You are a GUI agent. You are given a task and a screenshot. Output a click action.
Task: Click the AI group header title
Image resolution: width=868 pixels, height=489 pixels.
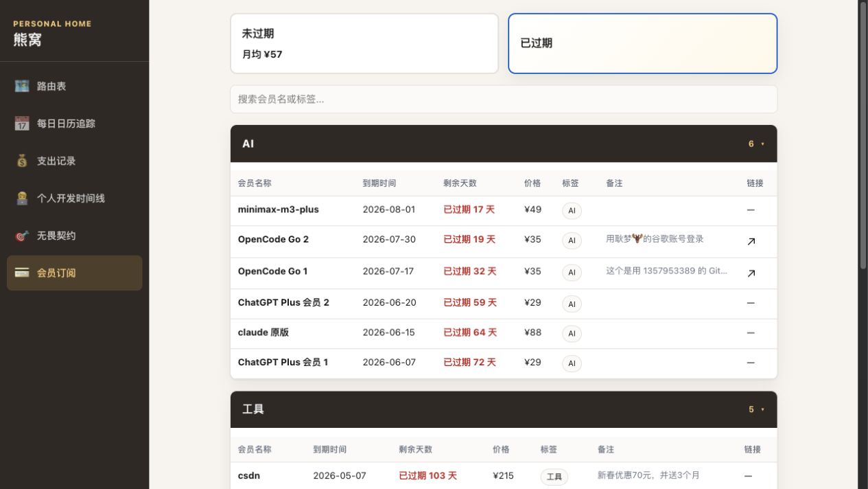tap(248, 144)
